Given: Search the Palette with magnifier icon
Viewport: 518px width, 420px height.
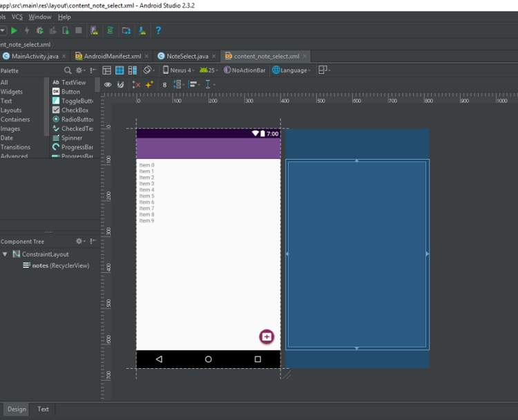Looking at the screenshot, I should tap(68, 70).
